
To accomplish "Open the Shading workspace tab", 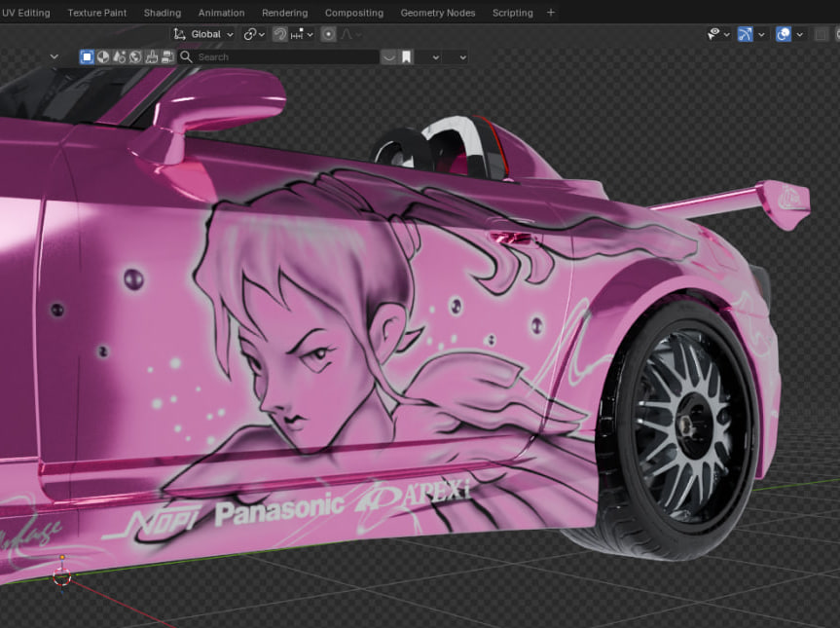I will 163,13.
